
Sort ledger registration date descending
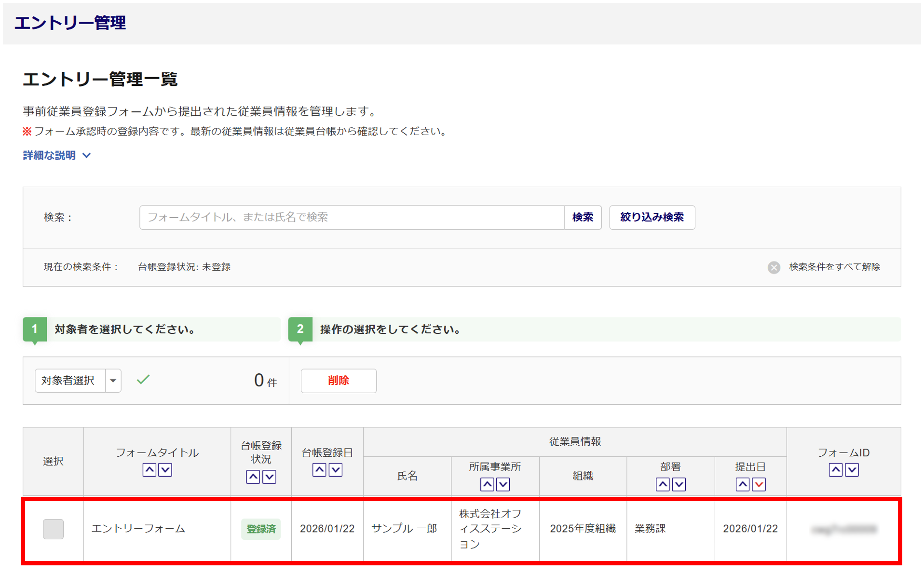336,469
